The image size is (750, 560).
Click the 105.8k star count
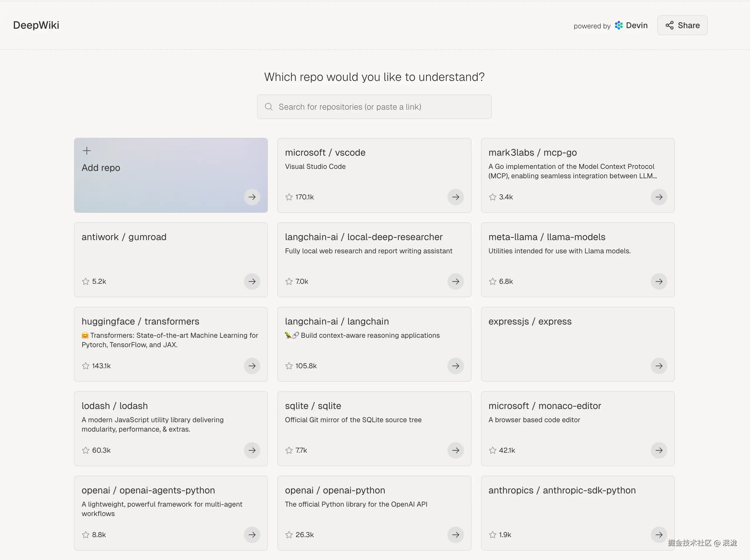click(306, 366)
